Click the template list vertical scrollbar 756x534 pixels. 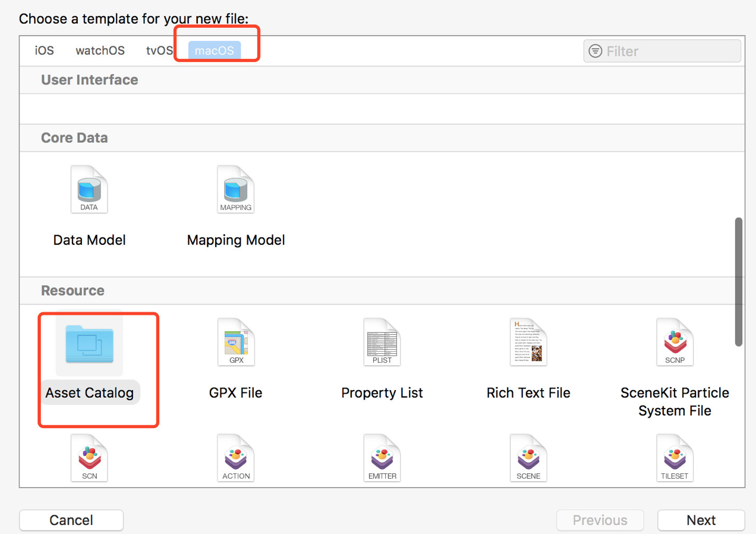pos(739,282)
